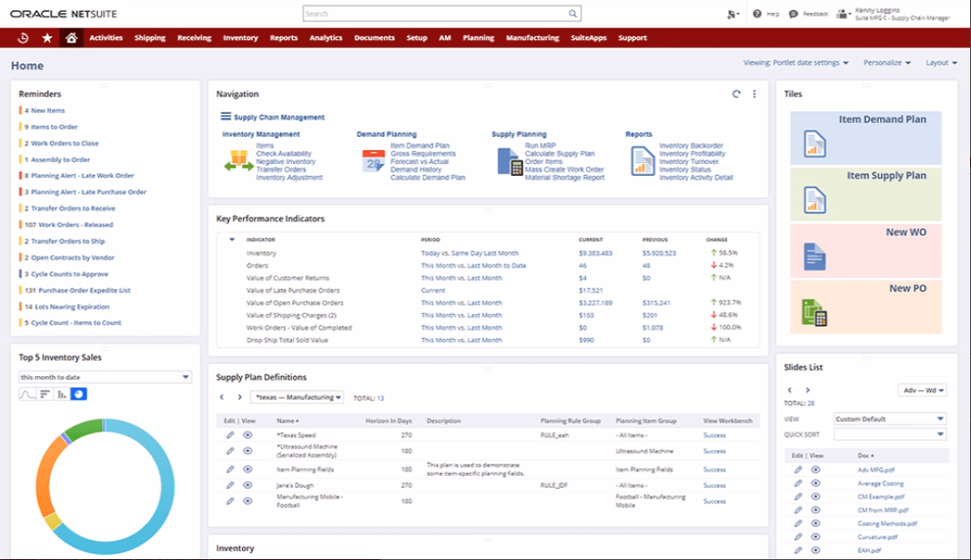
Task: Go to Home via house icon
Action: point(71,38)
